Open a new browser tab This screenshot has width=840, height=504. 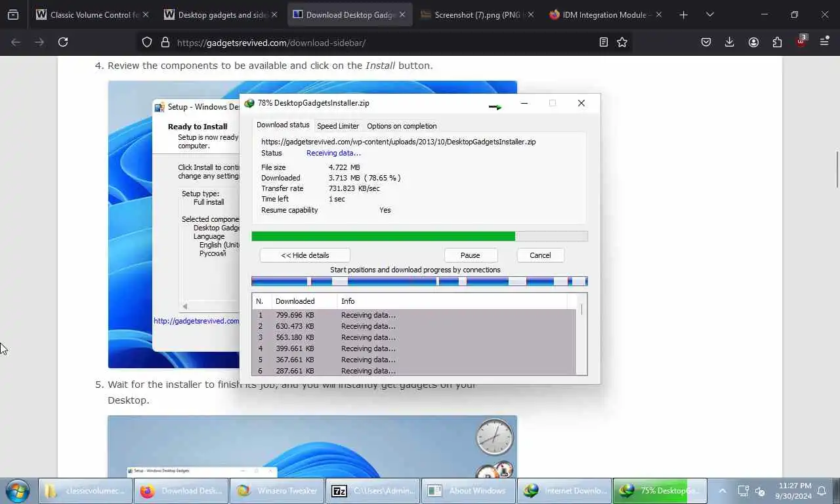point(683,14)
